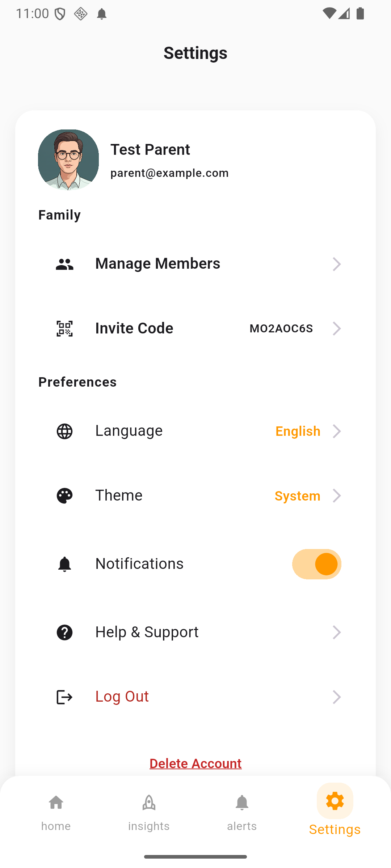Tap the Language globe icon
The width and height of the screenshot is (391, 868).
pyautogui.click(x=64, y=431)
